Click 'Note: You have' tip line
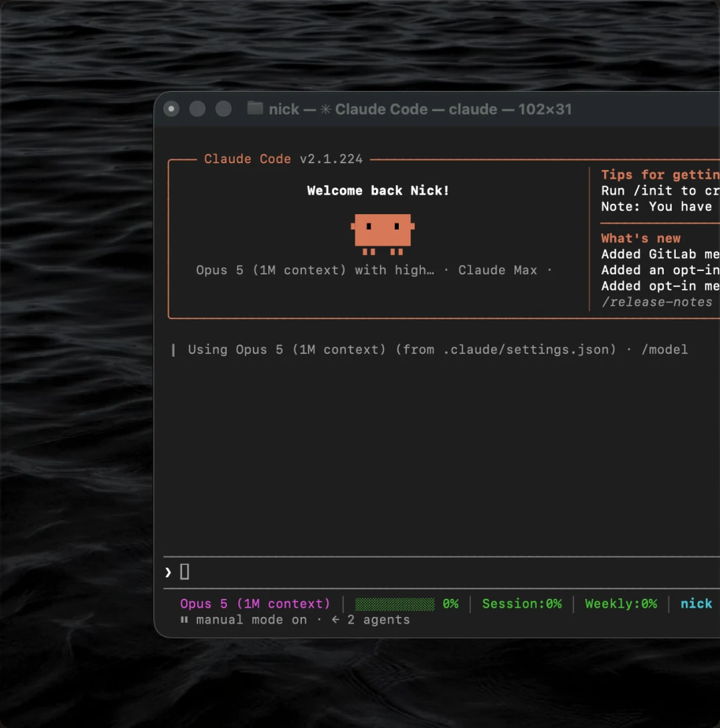This screenshot has width=720, height=728. pyautogui.click(x=656, y=207)
